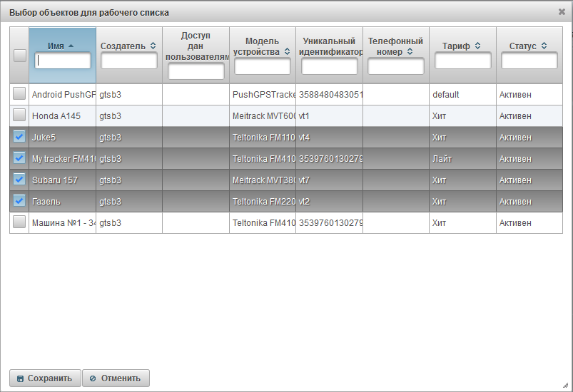Toggle the select-all checkbox in header

click(19, 55)
